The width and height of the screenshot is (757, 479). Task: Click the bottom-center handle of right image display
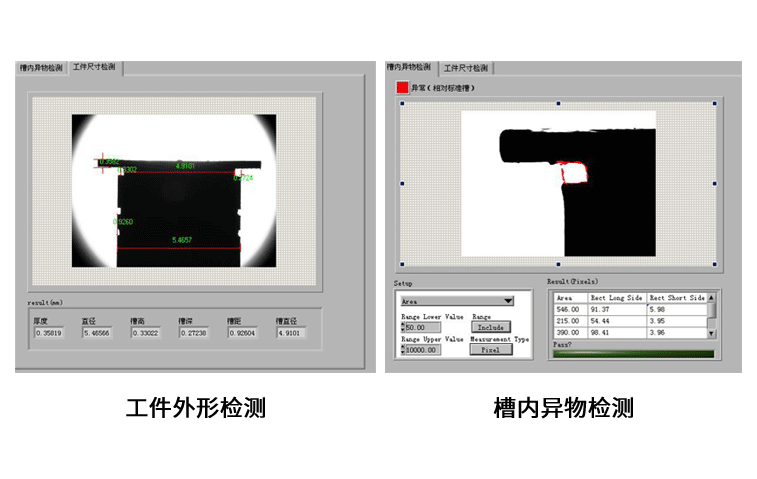point(559,264)
